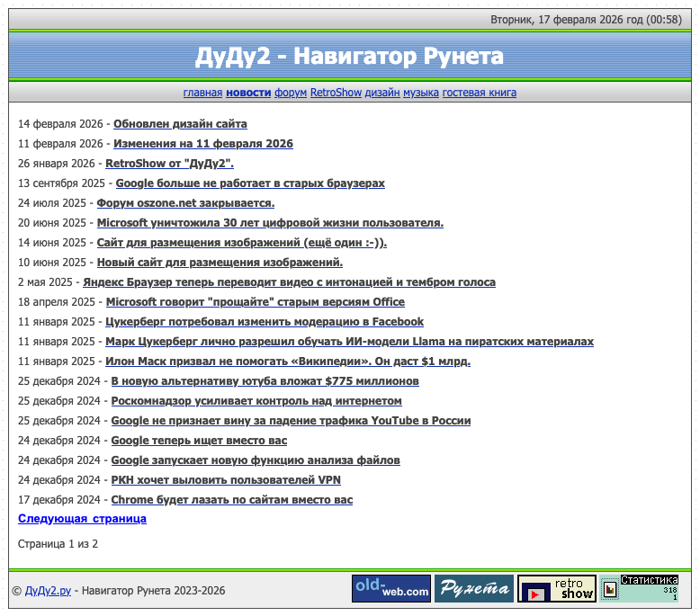
Task: Open дизайн navigation link
Action: [x=382, y=93]
